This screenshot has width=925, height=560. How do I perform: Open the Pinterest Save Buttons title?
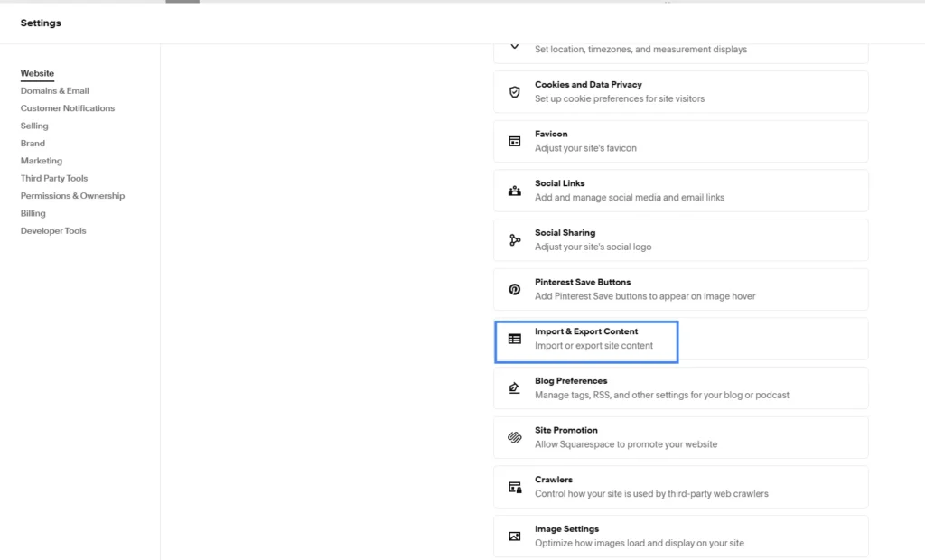(583, 282)
